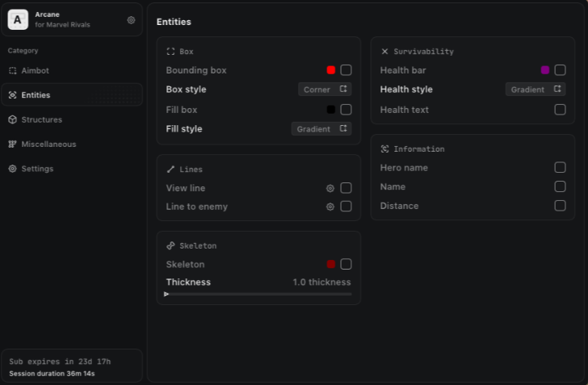The width and height of the screenshot is (588, 385).
Task: Enable the Hero name checkbox
Action: click(x=560, y=168)
